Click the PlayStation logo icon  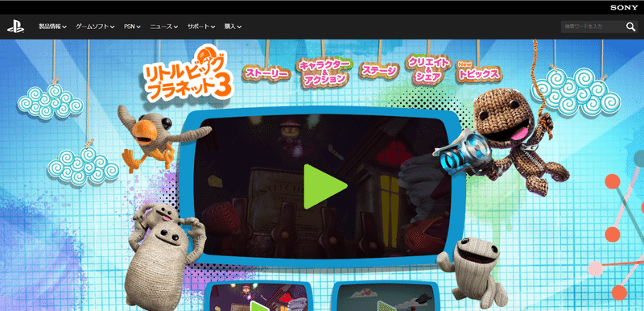click(15, 27)
